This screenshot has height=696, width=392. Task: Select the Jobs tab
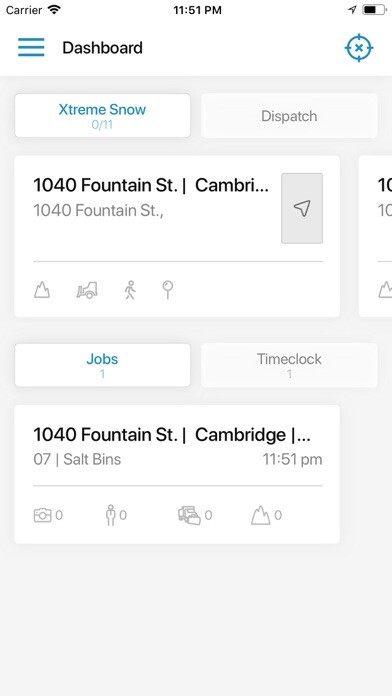point(103,365)
